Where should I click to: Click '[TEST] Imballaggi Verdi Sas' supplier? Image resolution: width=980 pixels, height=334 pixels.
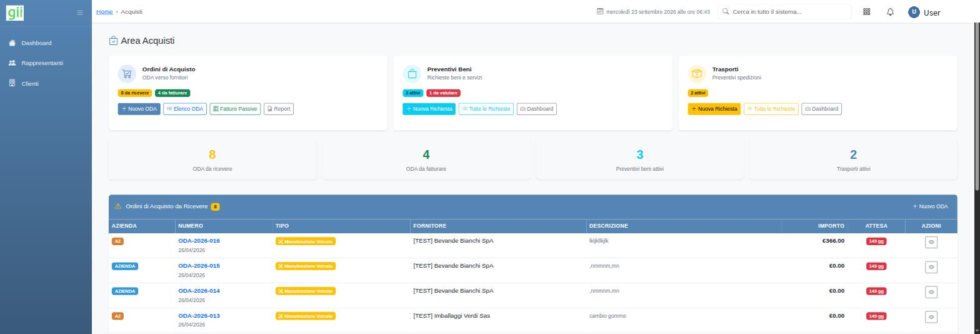pos(451,316)
